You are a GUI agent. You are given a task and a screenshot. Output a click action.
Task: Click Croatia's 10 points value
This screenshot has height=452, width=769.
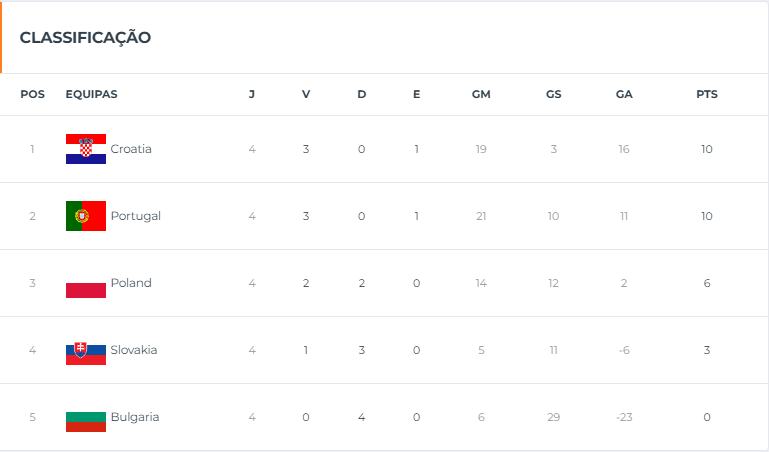(x=707, y=149)
